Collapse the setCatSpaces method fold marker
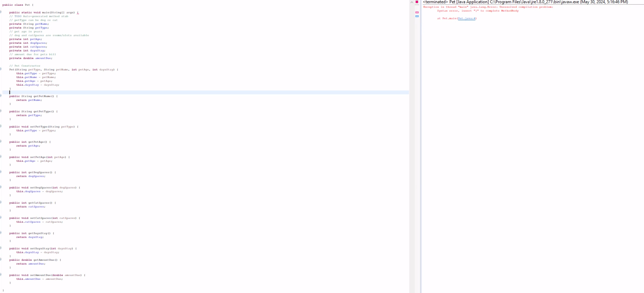644x293 pixels. 1,217
